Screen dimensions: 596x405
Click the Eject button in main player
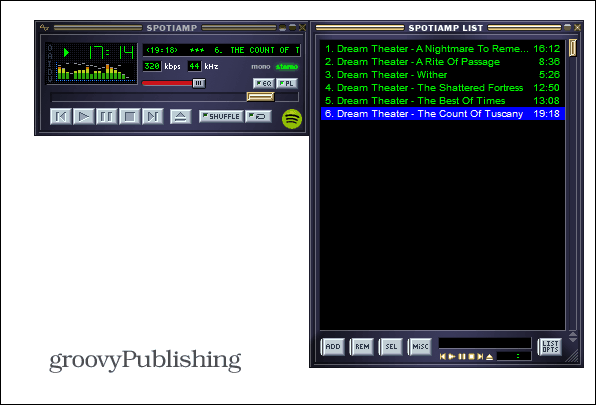(181, 116)
